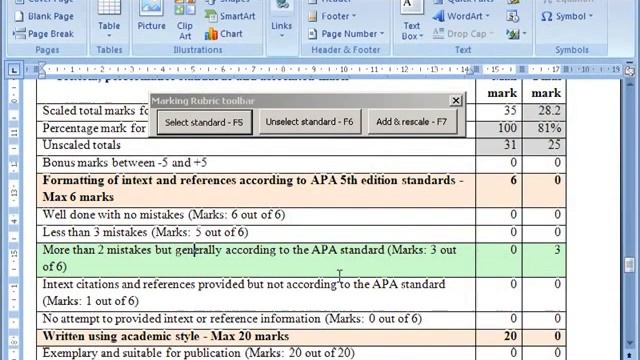Image resolution: width=640 pixels, height=360 pixels.
Task: Click the 28.2 scaled mark cell
Action: click(x=544, y=111)
